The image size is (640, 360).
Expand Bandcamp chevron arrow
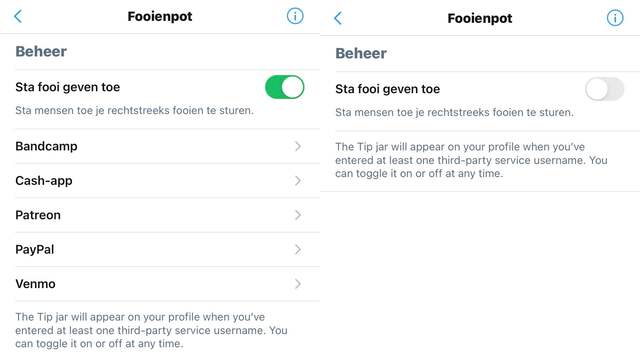pos(298,146)
